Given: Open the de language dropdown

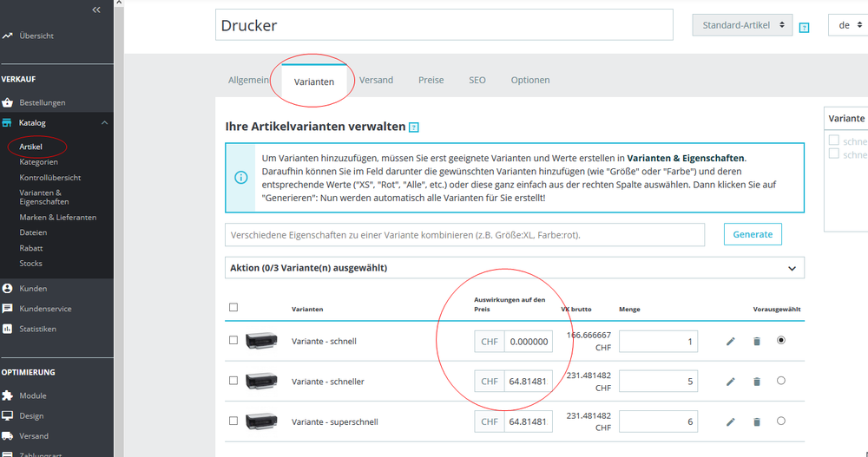Looking at the screenshot, I should (x=849, y=25).
